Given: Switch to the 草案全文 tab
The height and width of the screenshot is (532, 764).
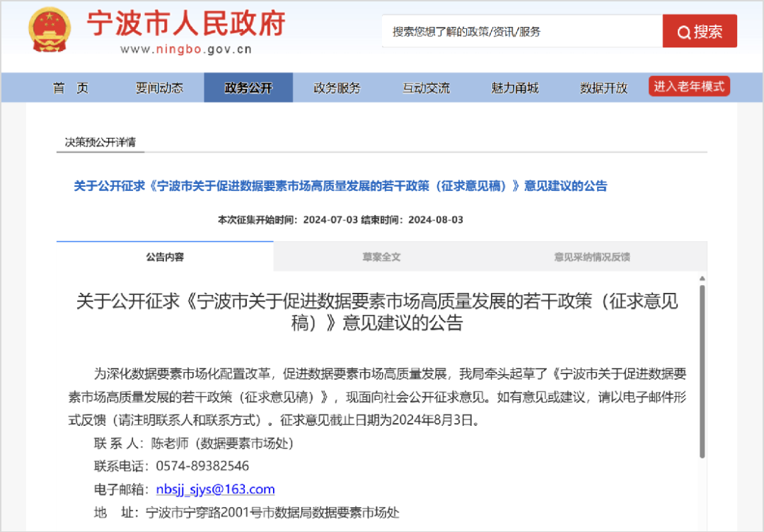Looking at the screenshot, I should [x=381, y=257].
